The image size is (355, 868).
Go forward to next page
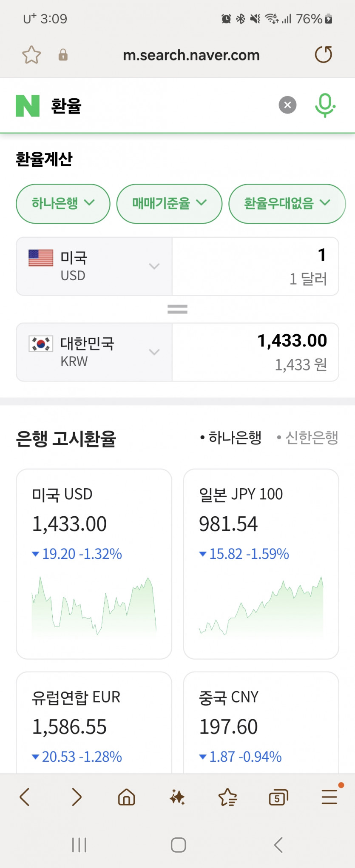pos(77,797)
